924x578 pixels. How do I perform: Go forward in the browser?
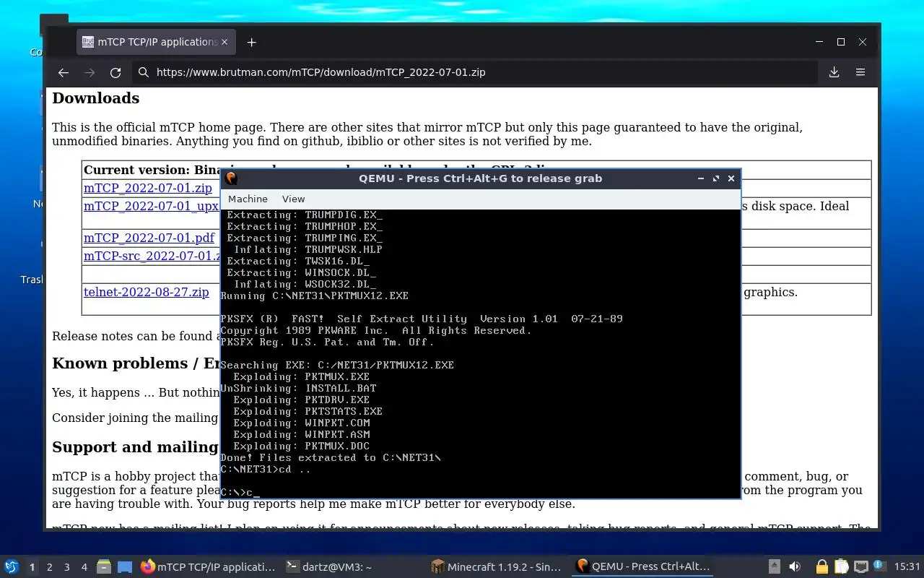(90, 72)
